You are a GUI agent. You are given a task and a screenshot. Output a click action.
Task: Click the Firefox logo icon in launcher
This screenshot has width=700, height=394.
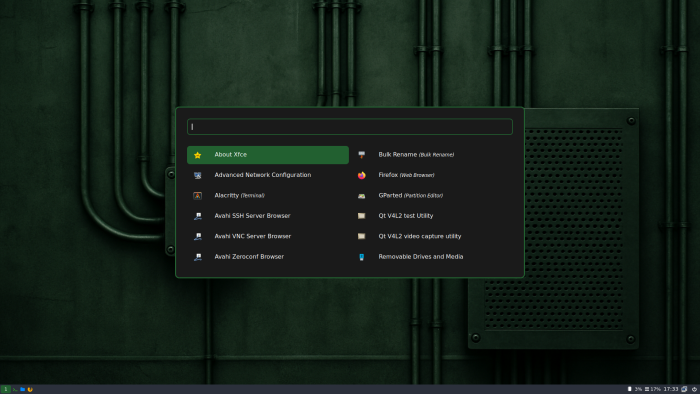click(x=362, y=175)
